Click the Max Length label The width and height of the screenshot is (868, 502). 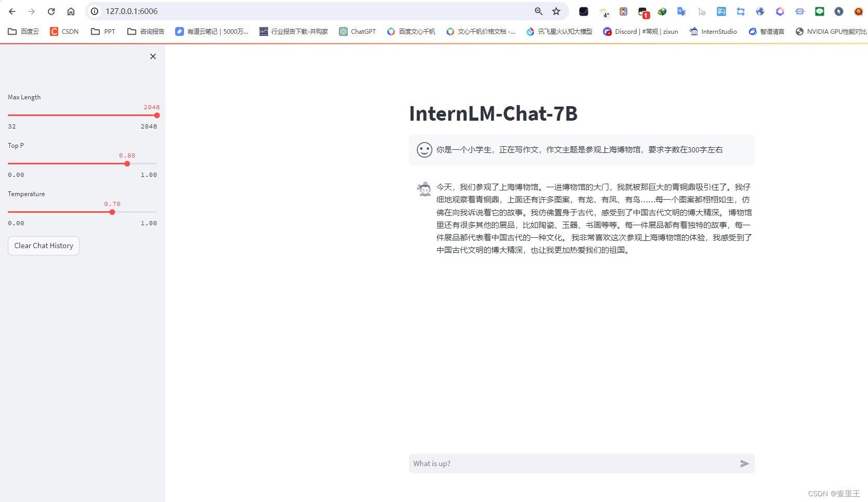coord(24,97)
